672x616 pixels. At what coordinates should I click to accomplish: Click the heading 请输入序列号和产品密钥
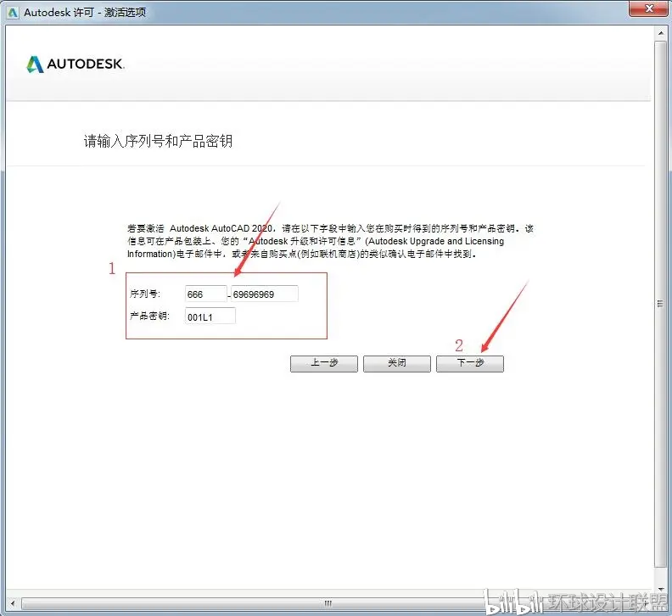(x=158, y=141)
